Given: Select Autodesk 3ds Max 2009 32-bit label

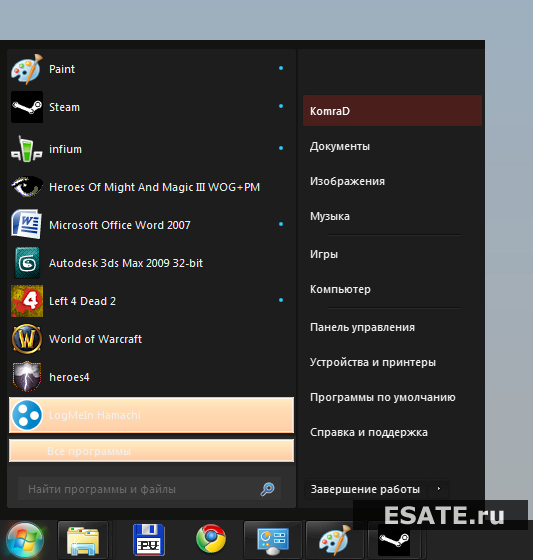Looking at the screenshot, I should [x=126, y=263].
